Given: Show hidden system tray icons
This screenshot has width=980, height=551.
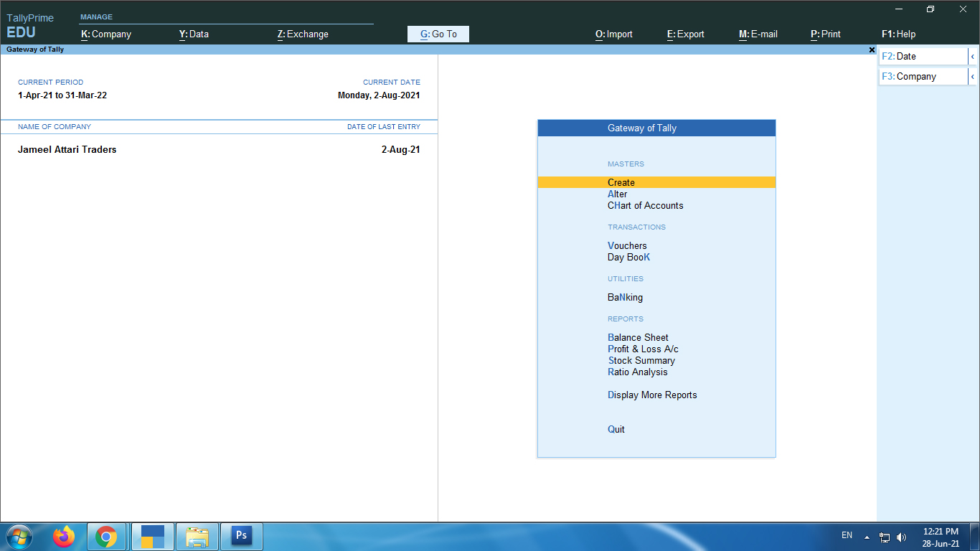Looking at the screenshot, I should point(867,537).
